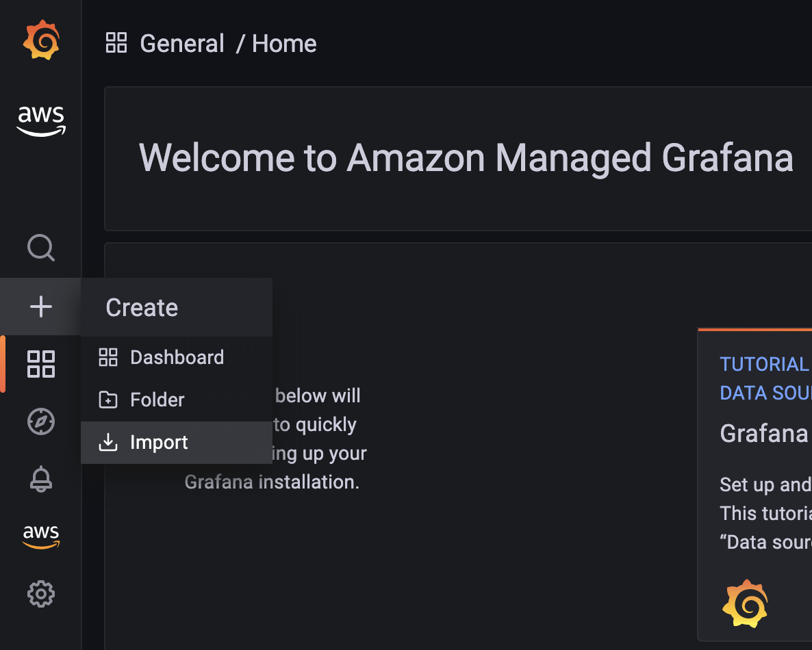
Task: Open the Tutorial data source card
Action: click(755, 485)
